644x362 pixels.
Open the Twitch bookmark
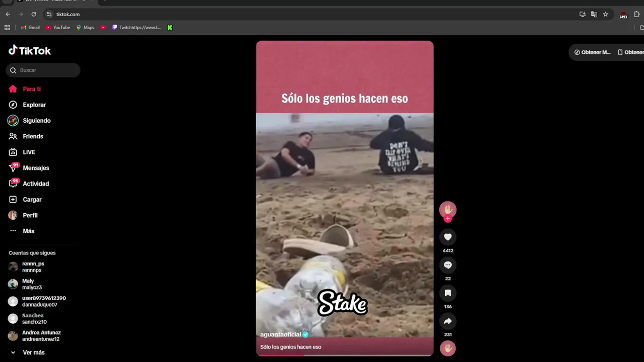136,28
